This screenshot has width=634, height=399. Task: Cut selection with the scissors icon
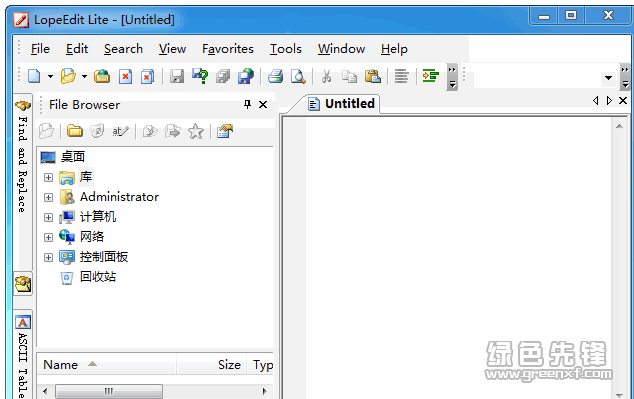327,76
